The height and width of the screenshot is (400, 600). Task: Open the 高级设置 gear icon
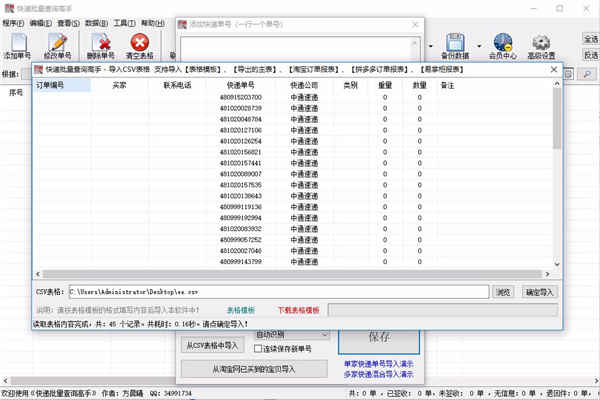[x=541, y=43]
